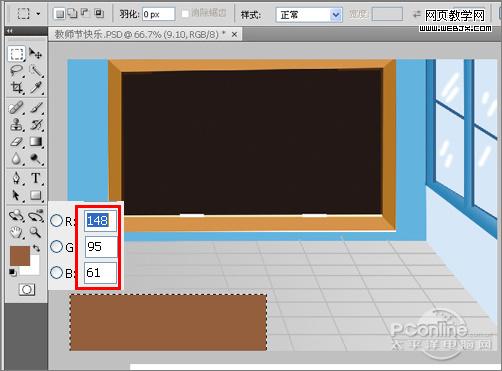Click the R value field showing 148

click(101, 221)
